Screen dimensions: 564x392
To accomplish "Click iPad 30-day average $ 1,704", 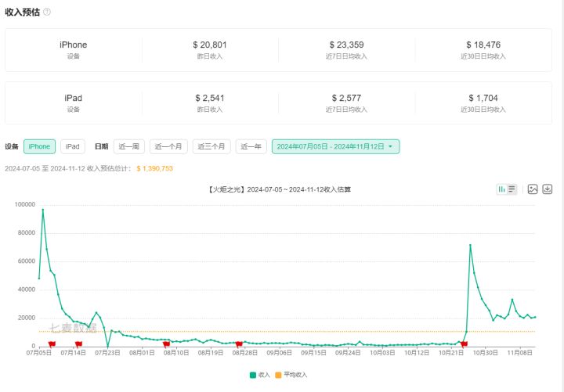I will point(483,98).
